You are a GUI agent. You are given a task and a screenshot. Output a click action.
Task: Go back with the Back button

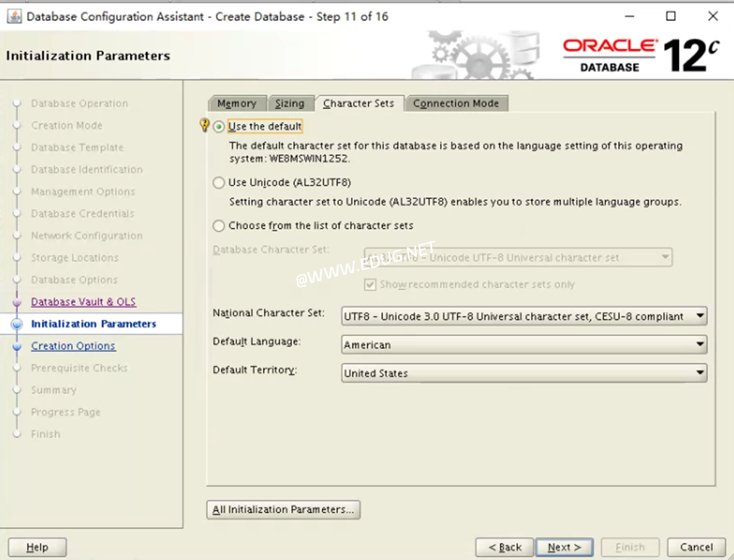tap(504, 548)
